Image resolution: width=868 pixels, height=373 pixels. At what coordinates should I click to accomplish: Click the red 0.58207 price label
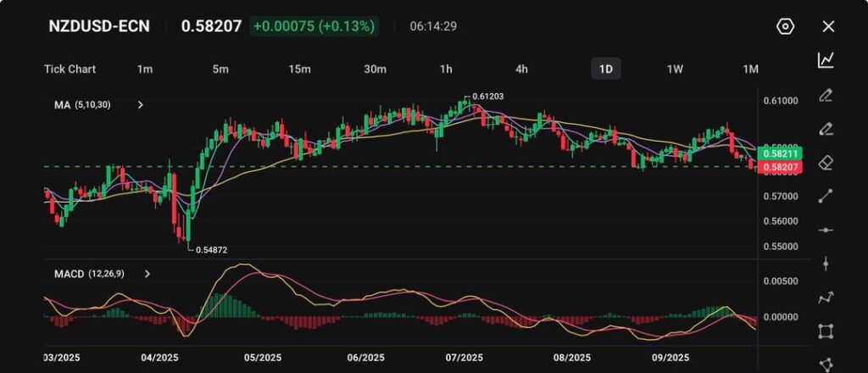(780, 168)
